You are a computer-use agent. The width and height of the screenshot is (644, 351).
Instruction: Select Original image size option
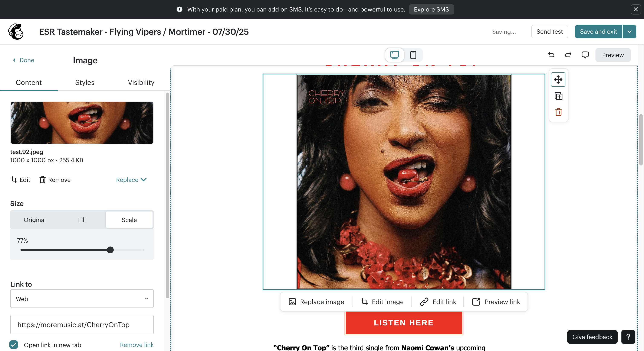34,220
